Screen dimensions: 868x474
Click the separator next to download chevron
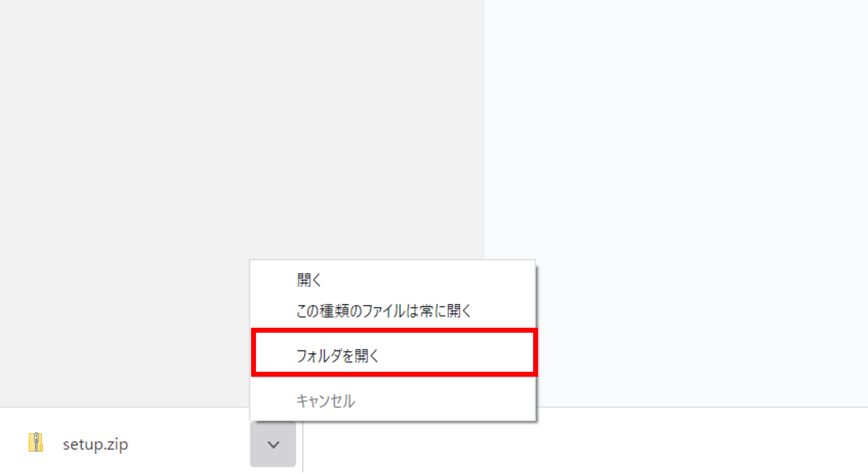coord(303,446)
